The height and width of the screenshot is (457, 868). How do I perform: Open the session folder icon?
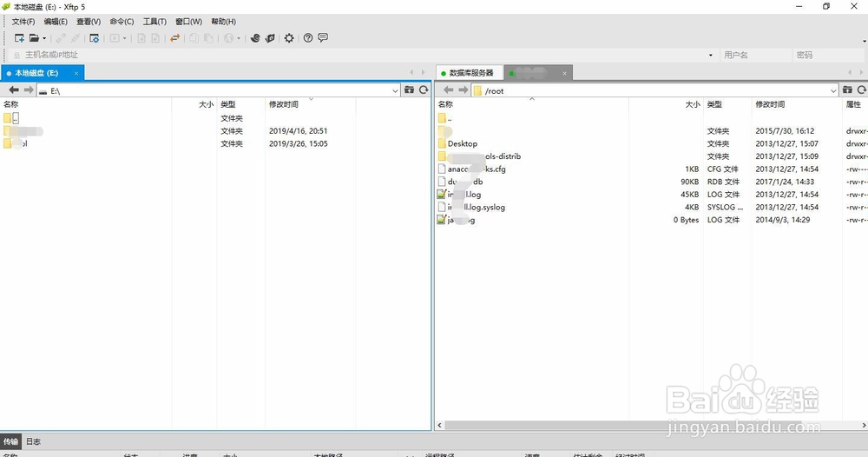coord(35,38)
